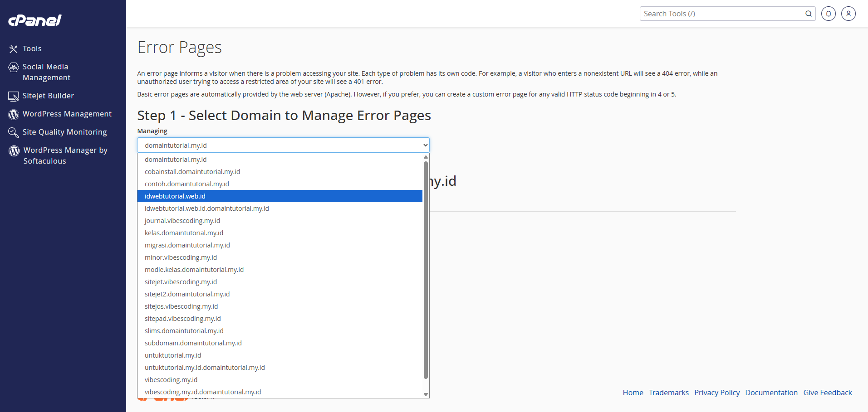Choose sitejos.vibescoding.my.id from list
This screenshot has width=868, height=412.
pyautogui.click(x=280, y=306)
